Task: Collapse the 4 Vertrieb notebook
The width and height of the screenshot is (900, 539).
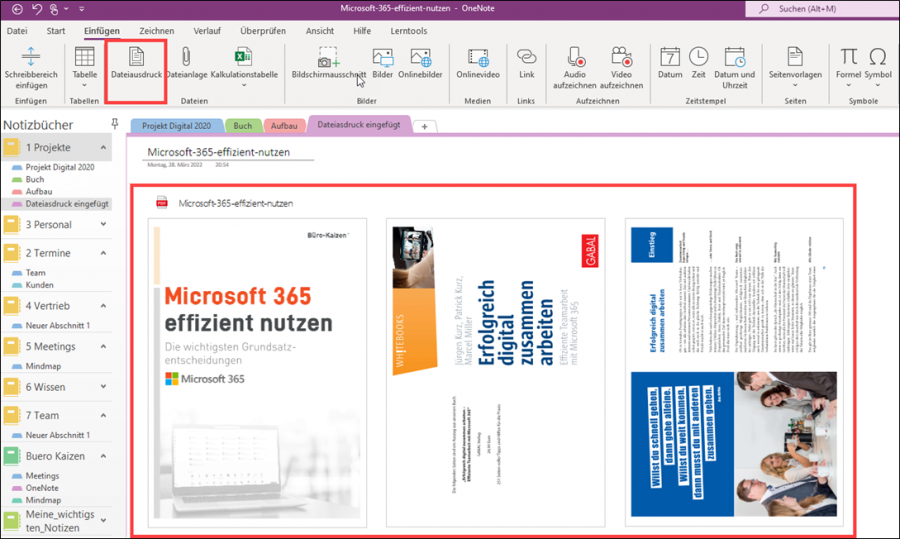Action: (x=103, y=305)
